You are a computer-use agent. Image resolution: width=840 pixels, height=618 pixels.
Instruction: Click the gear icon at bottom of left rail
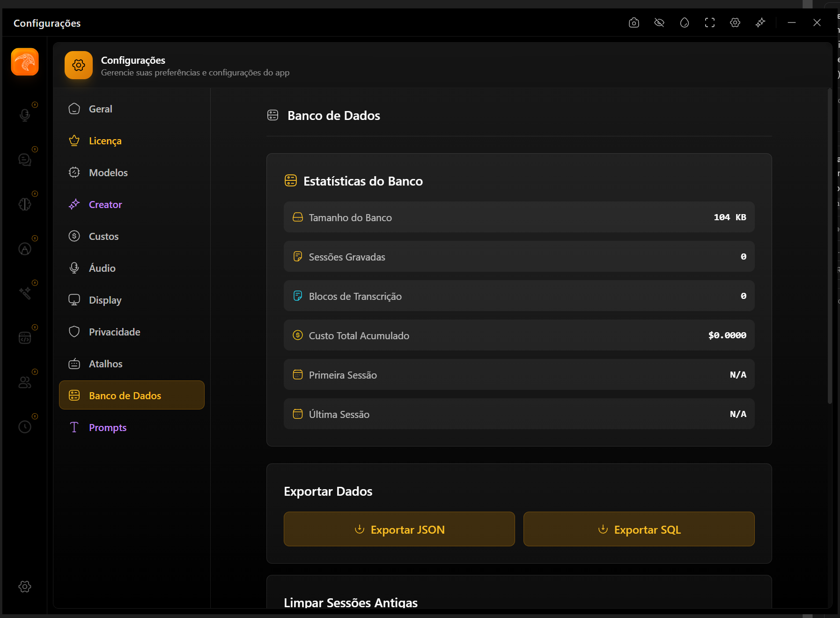25,586
